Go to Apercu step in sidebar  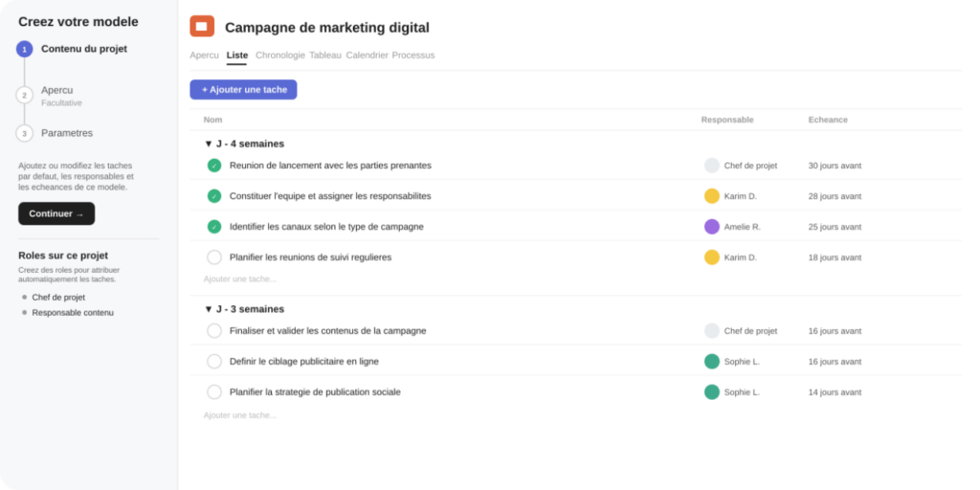[56, 90]
